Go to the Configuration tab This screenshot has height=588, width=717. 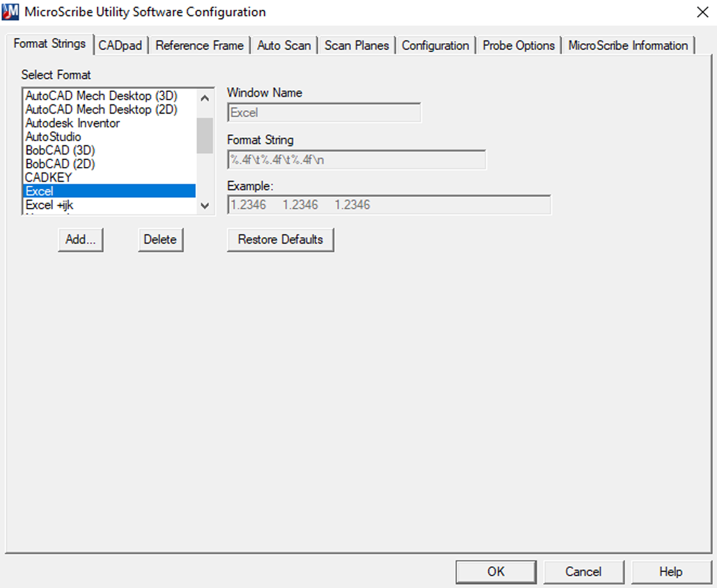coord(435,46)
